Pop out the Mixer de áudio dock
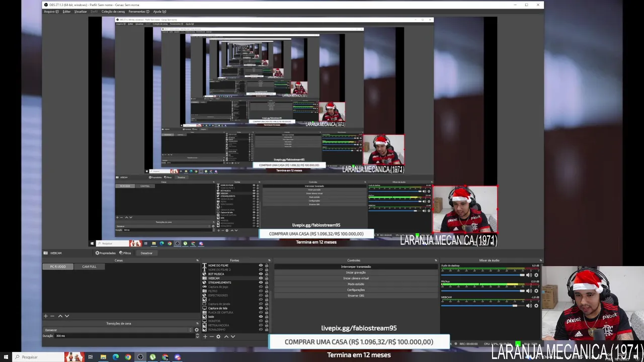 [x=541, y=260]
